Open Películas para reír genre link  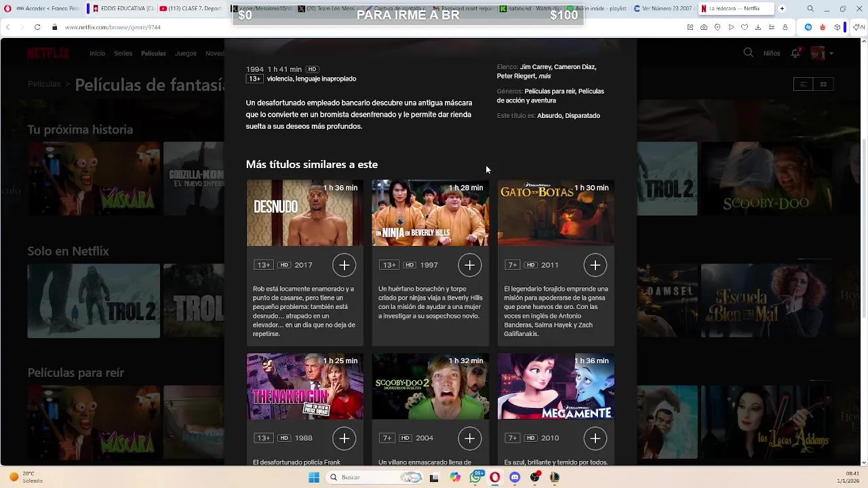(x=550, y=91)
